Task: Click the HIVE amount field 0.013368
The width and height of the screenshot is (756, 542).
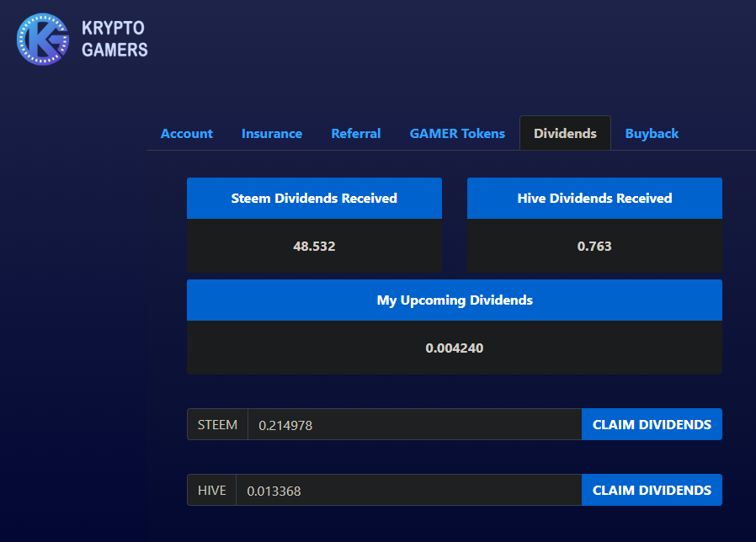Action: pyautogui.click(x=409, y=490)
